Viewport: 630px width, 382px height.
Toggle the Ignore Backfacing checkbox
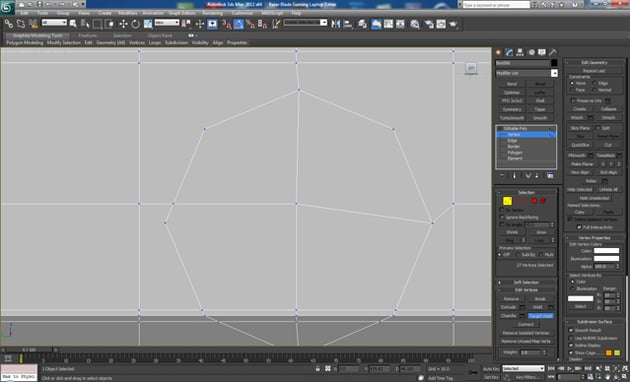502,217
